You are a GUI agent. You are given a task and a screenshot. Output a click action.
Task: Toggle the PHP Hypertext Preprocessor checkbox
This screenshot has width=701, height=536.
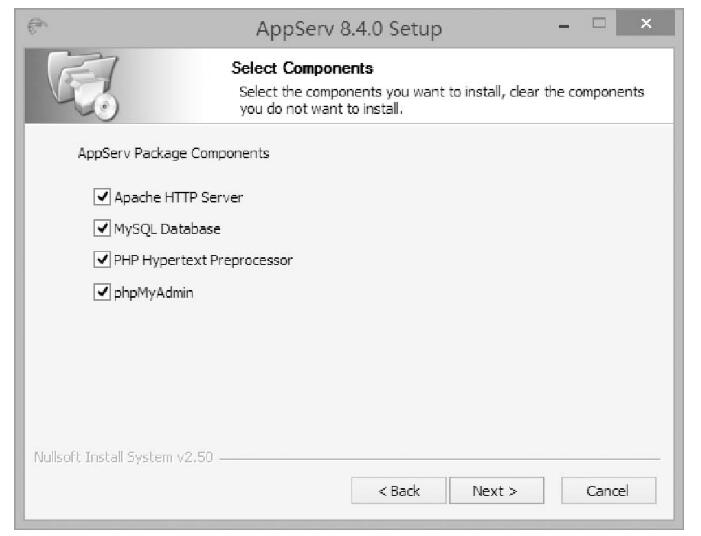click(101, 260)
